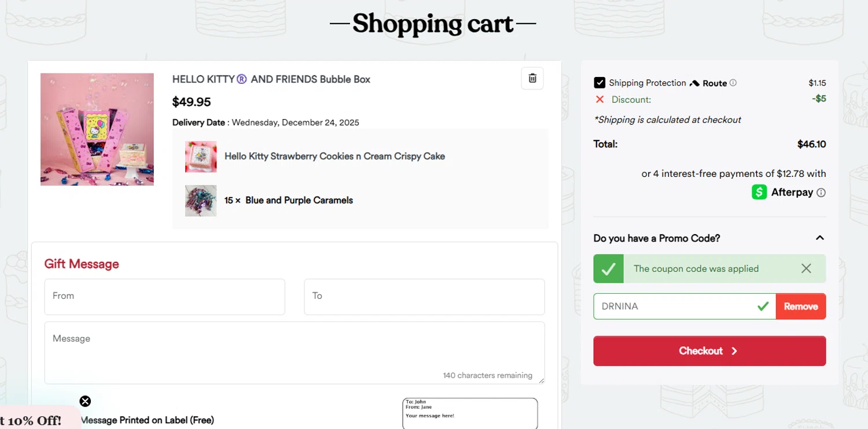Viewport: 868px width, 429px height.
Task: Click the red X beside Discount
Action: click(599, 99)
